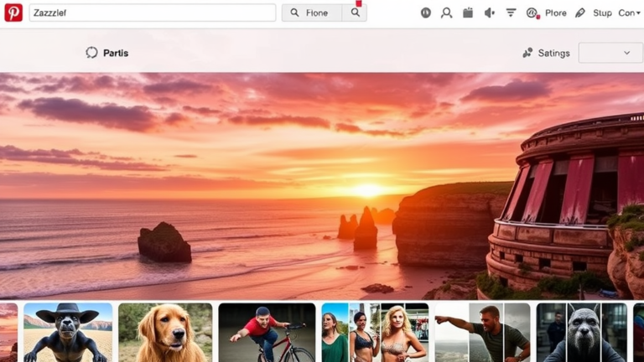The height and width of the screenshot is (362, 644).
Task: Click the magnifier search icon button
Action: [x=355, y=13]
